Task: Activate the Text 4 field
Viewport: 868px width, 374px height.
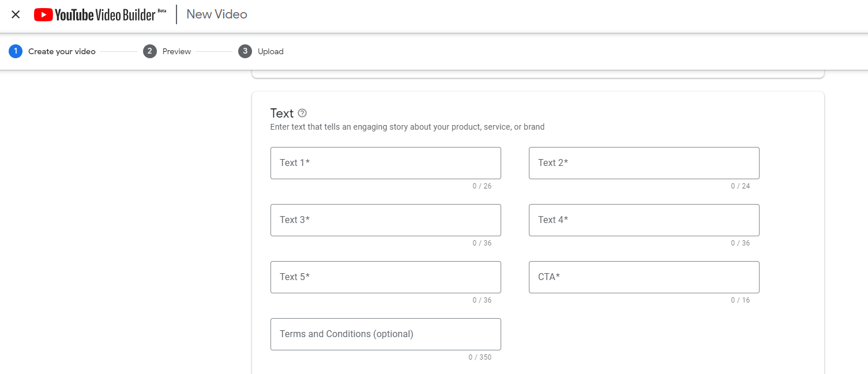Action: coord(644,220)
